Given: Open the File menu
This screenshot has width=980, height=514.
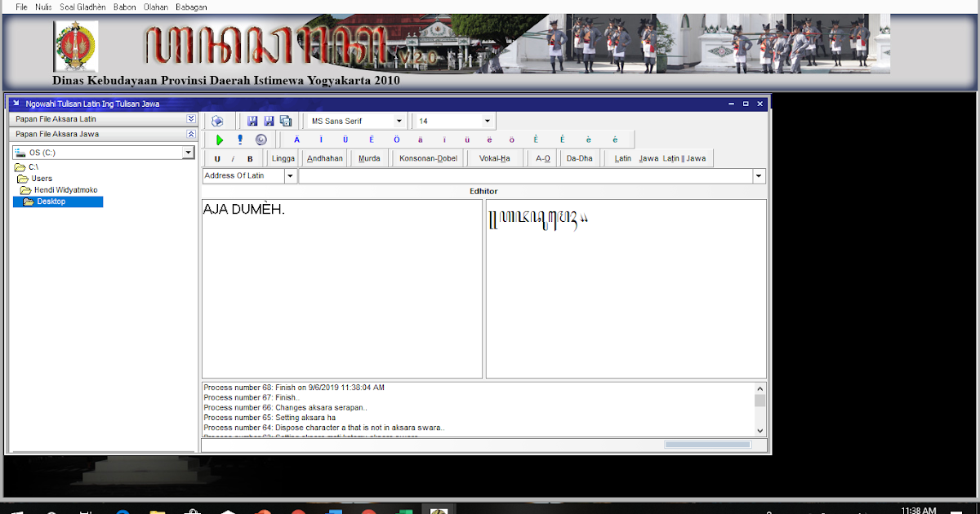Looking at the screenshot, I should click(21, 7).
